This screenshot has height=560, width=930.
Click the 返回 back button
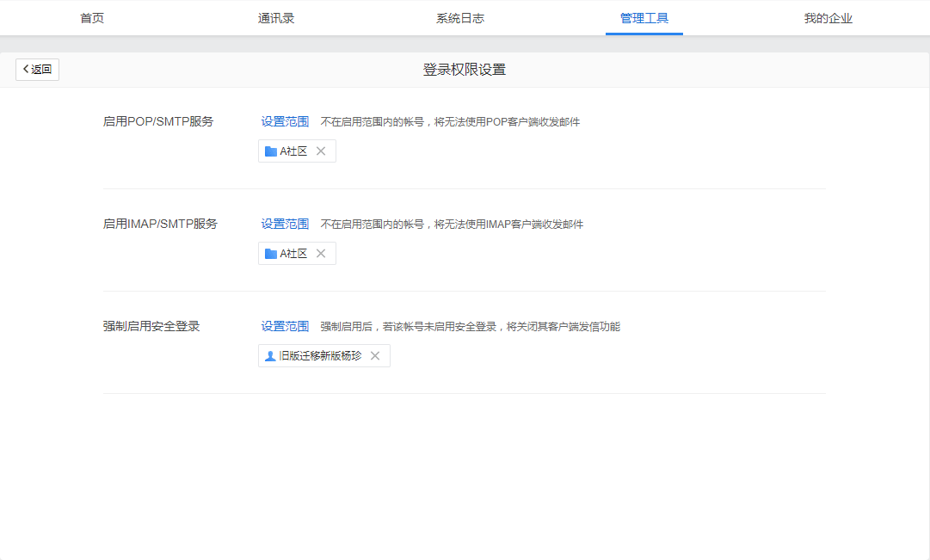pyautogui.click(x=37, y=70)
